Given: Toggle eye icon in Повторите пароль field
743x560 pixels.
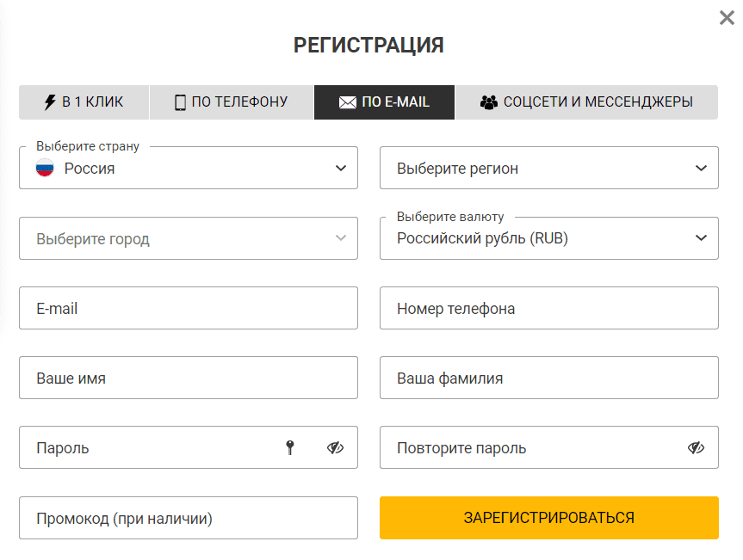Looking at the screenshot, I should (696, 447).
